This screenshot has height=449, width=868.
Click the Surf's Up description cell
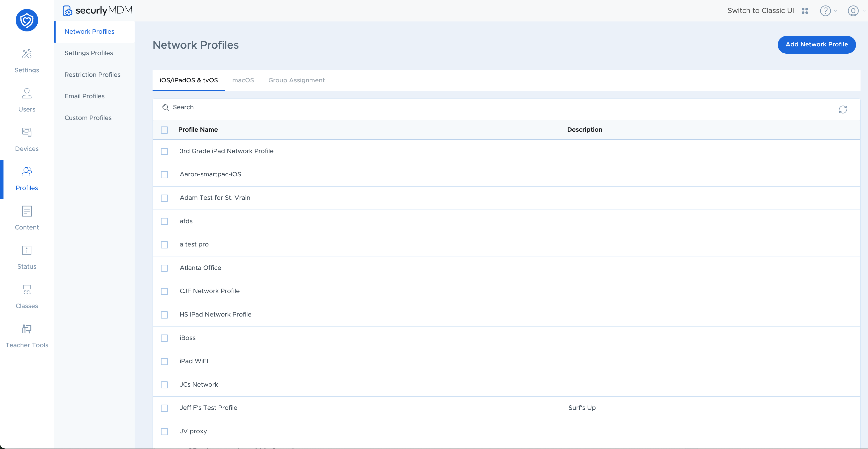582,408
